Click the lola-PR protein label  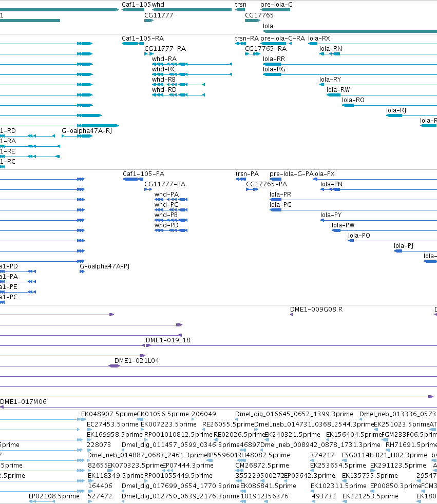(280, 195)
